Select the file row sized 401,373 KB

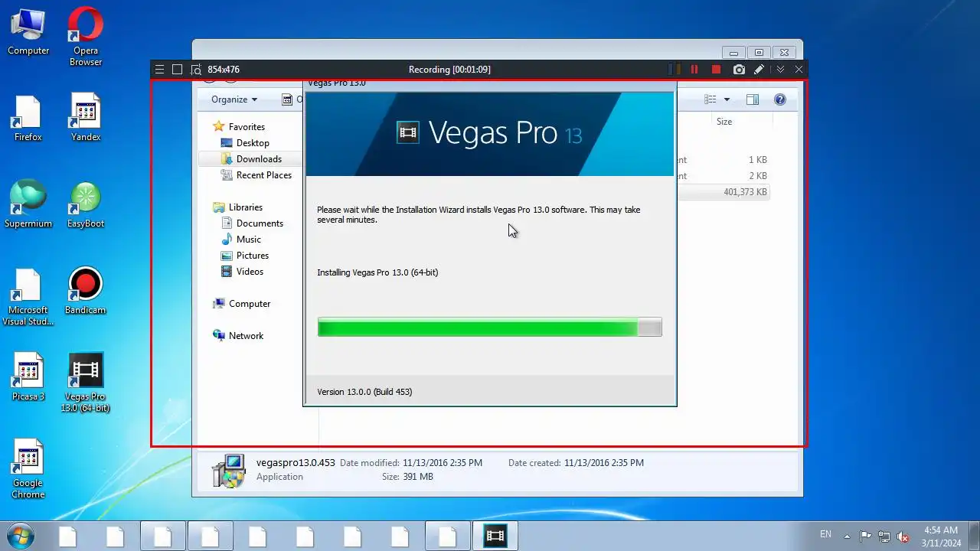pyautogui.click(x=722, y=192)
